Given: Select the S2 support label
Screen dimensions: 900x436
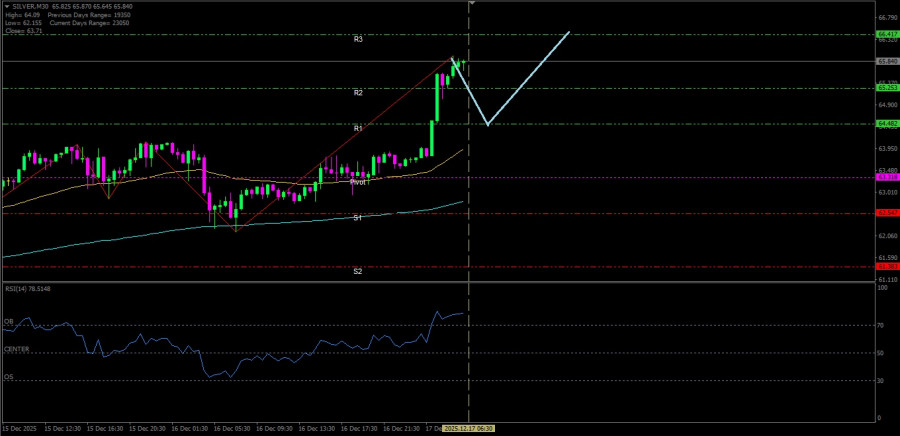Looking at the screenshot, I should [x=358, y=271].
